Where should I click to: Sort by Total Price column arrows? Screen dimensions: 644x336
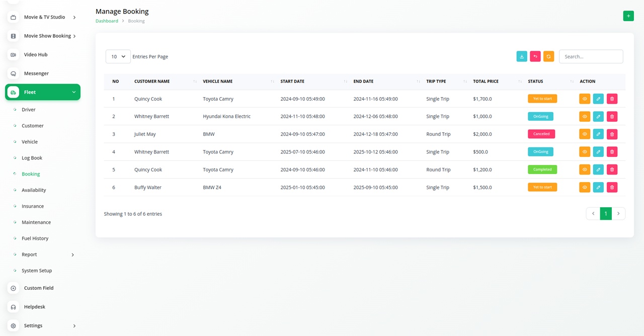(520, 81)
